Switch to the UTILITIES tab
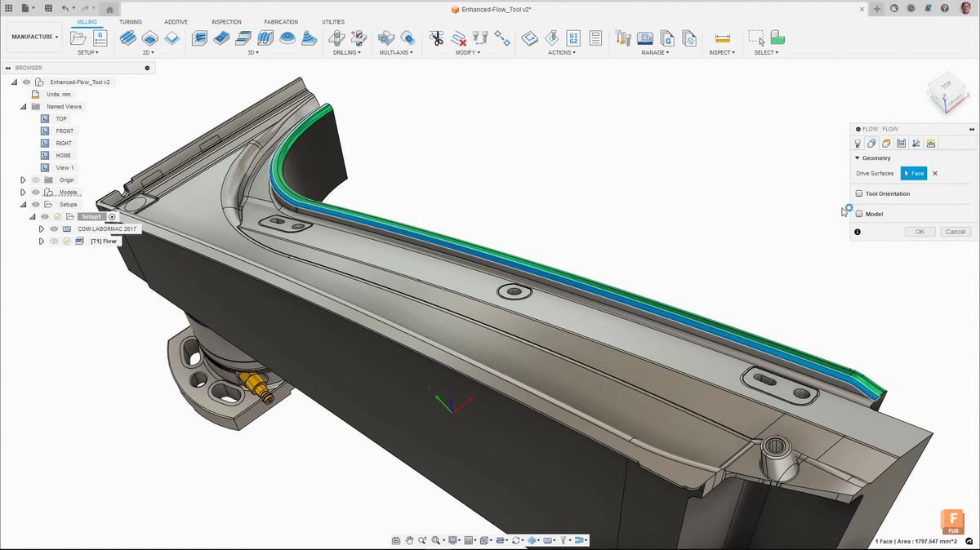The image size is (980, 550). (x=333, y=22)
